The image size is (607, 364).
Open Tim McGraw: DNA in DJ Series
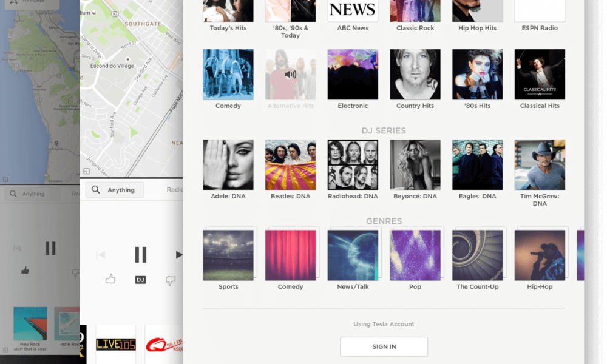[540, 165]
